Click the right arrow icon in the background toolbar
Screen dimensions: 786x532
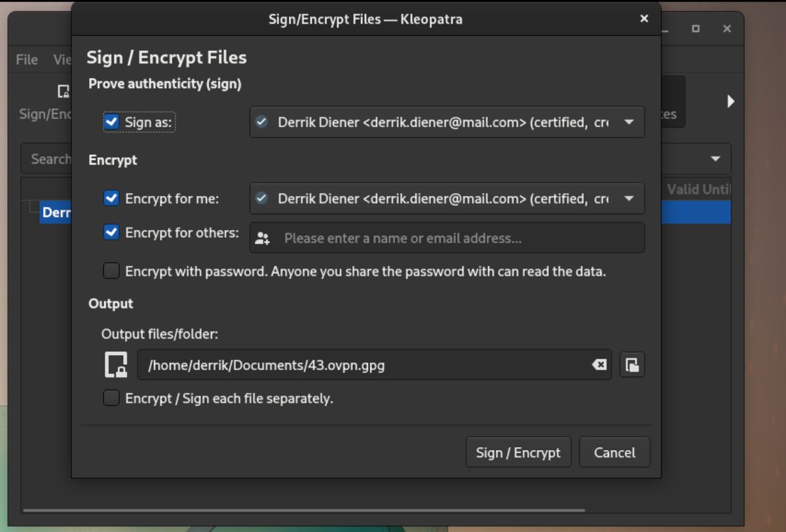coord(732,102)
